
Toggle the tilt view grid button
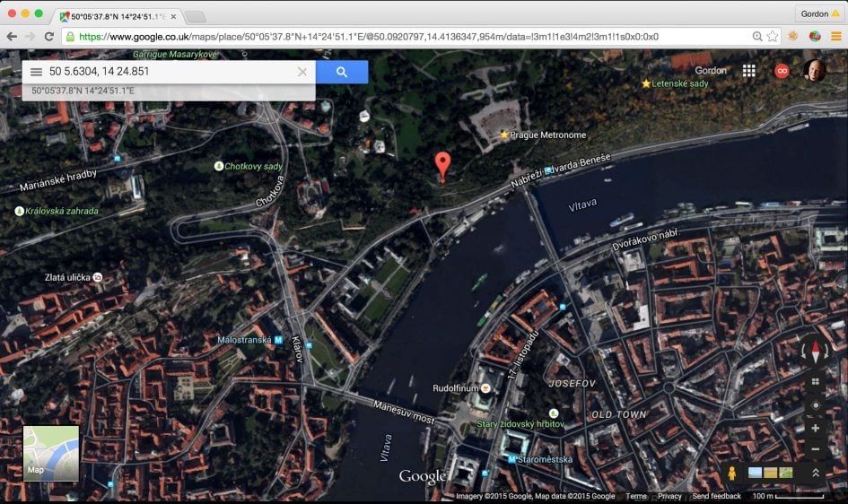[x=815, y=382]
